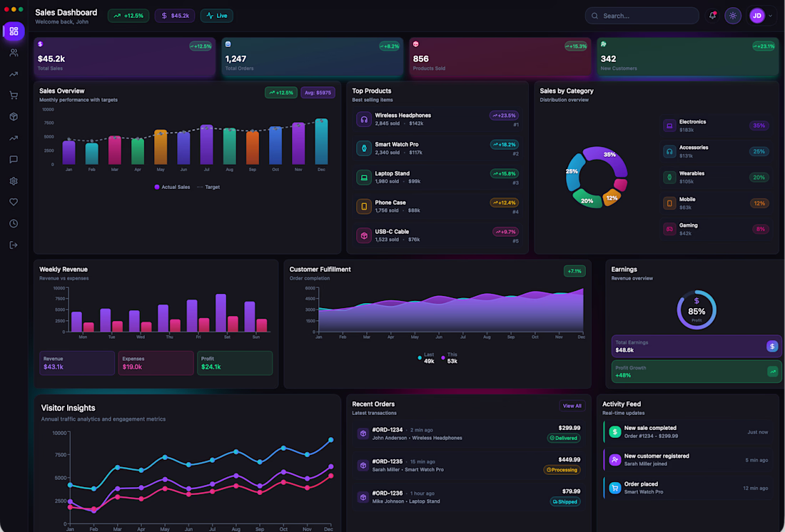Open the users icon in sidebar
The width and height of the screenshot is (785, 532).
point(14,53)
